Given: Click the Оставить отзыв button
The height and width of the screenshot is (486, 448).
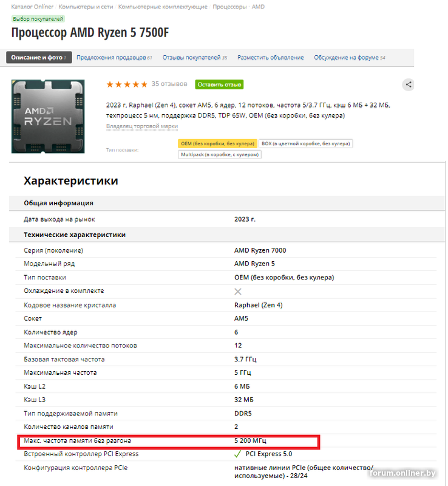Looking at the screenshot, I should [x=219, y=84].
